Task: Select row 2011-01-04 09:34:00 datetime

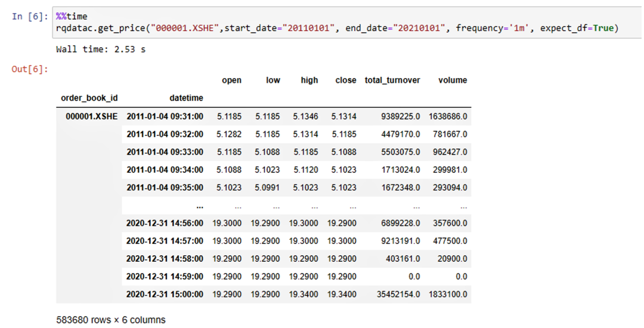Action: pyautogui.click(x=165, y=169)
